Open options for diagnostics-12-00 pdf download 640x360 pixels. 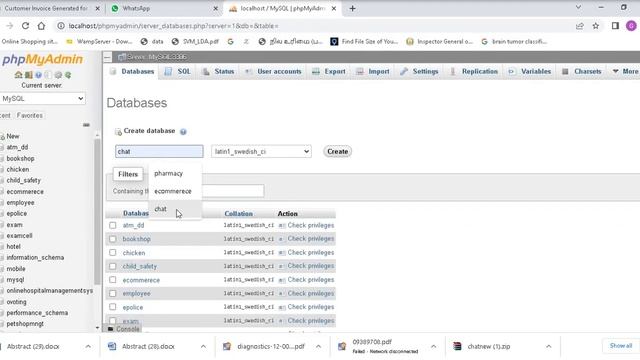click(x=318, y=346)
